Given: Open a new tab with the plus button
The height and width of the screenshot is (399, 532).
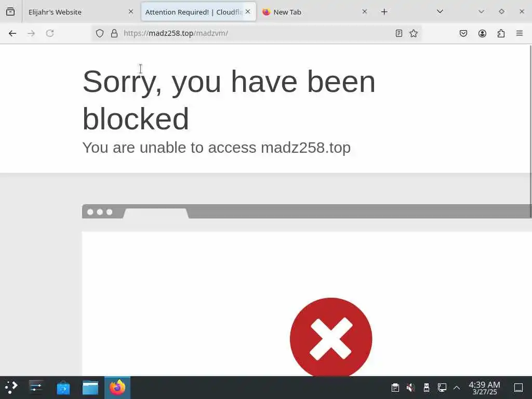Looking at the screenshot, I should [384, 12].
